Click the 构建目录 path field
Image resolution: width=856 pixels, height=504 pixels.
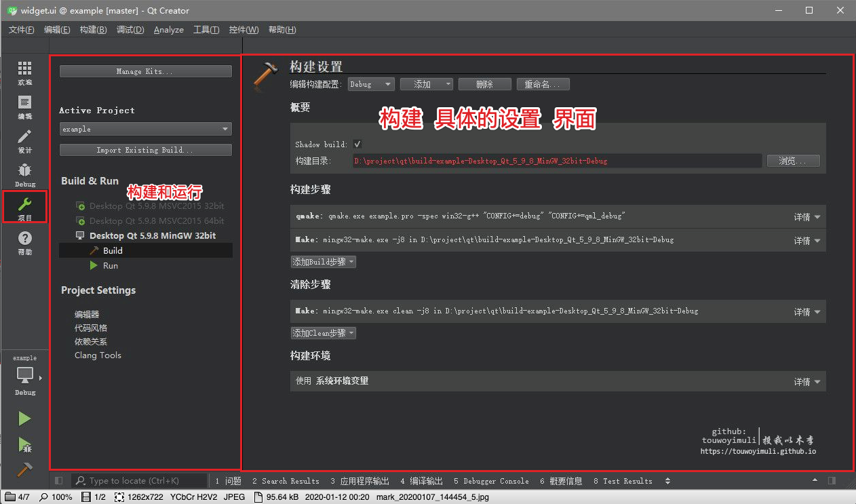pos(556,161)
